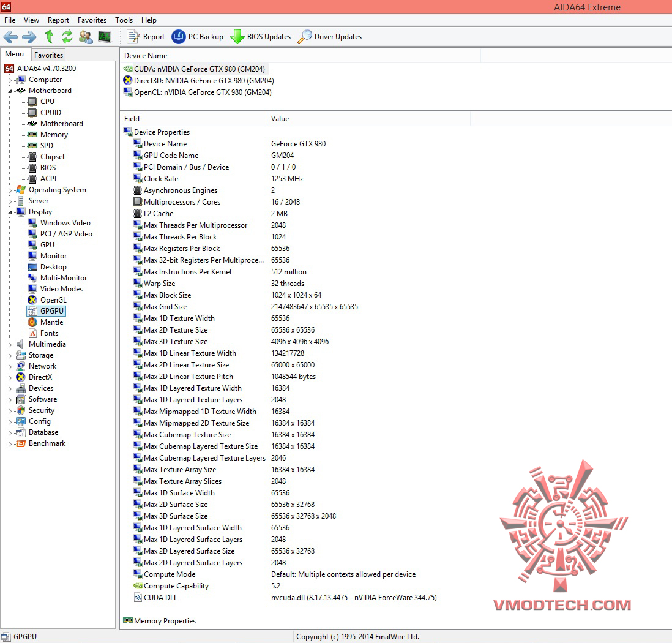
Task: Open the Tools menu
Action: point(124,20)
